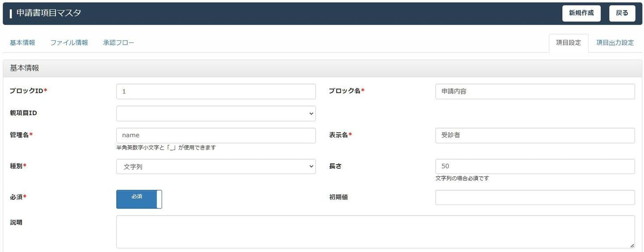Viewport: 644px width, 252px height.
Task: Grab the 説明 textarea resize handle
Action: (632, 245)
